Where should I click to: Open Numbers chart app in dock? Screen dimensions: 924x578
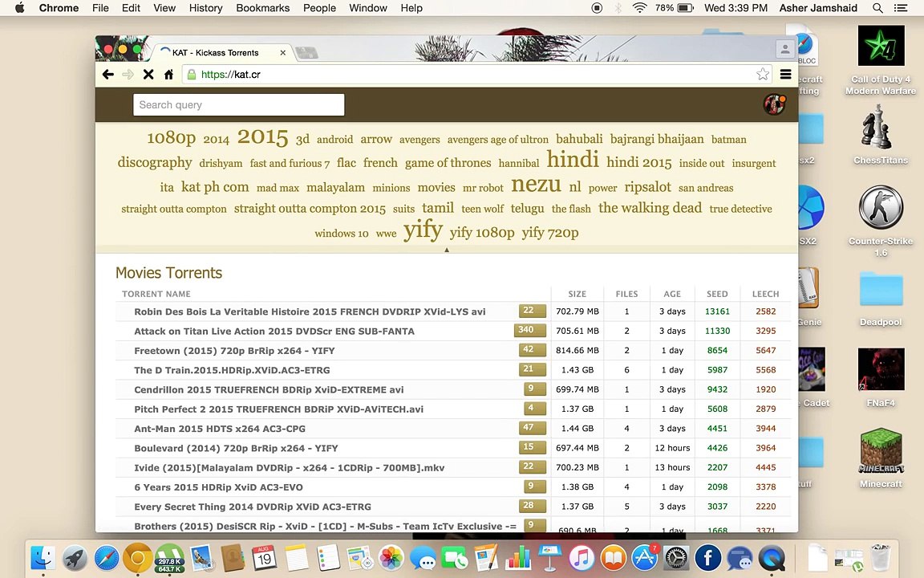518,557
